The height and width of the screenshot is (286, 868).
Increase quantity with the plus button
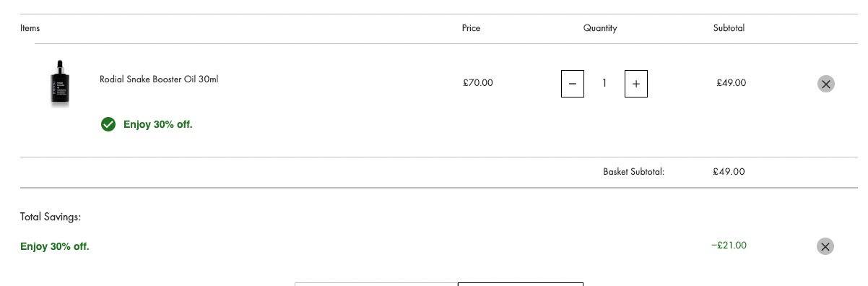tap(636, 84)
